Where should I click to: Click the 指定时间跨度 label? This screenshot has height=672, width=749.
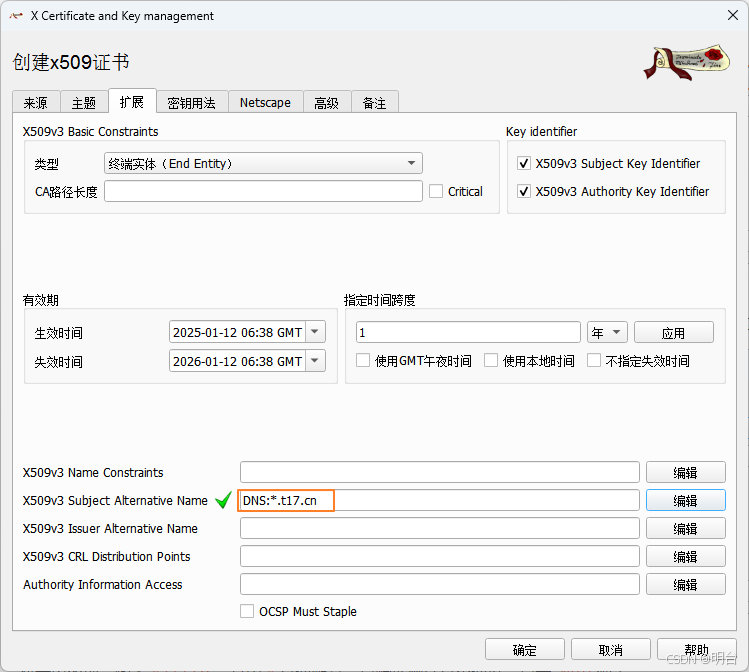point(379,300)
